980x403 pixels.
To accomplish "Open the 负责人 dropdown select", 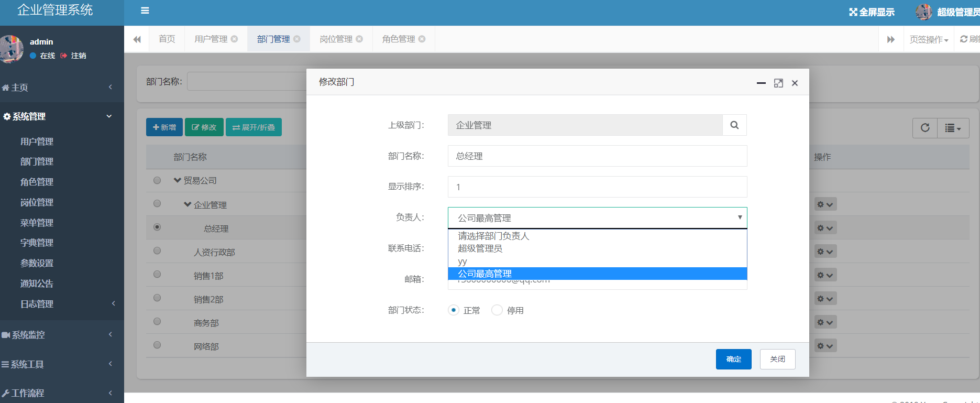I will coord(597,217).
